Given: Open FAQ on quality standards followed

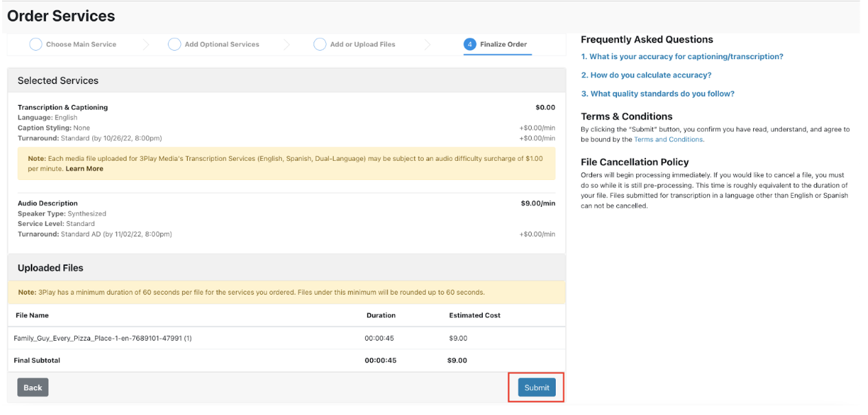Looking at the screenshot, I should pos(658,93).
